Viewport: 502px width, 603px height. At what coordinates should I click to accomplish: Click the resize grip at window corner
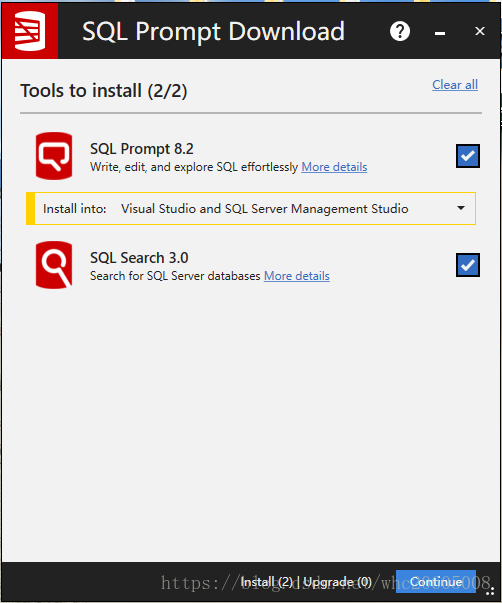click(490, 591)
